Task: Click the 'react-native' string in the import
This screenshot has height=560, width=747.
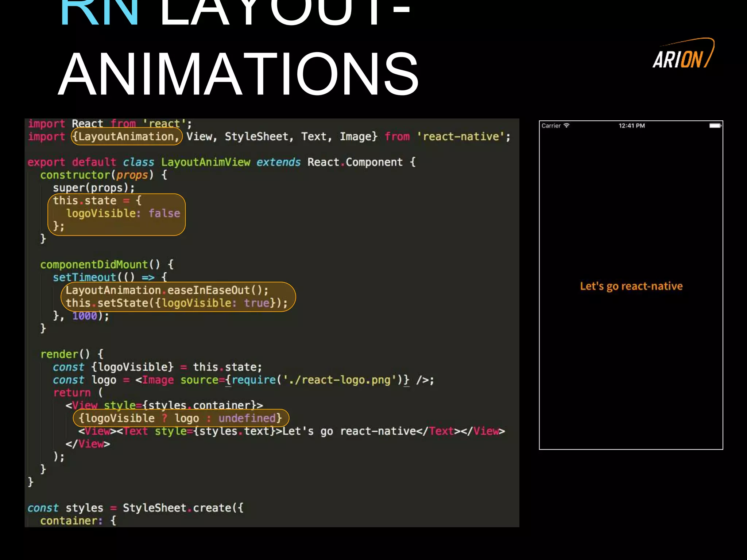Action: point(461,136)
